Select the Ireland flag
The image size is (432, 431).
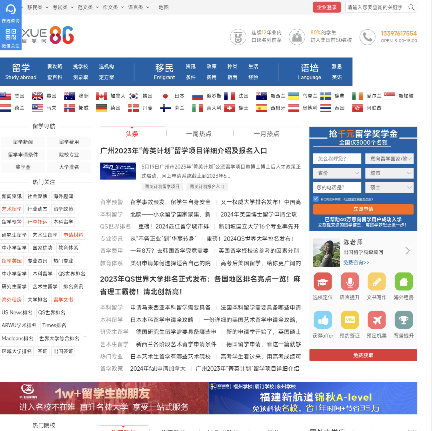(x=357, y=96)
